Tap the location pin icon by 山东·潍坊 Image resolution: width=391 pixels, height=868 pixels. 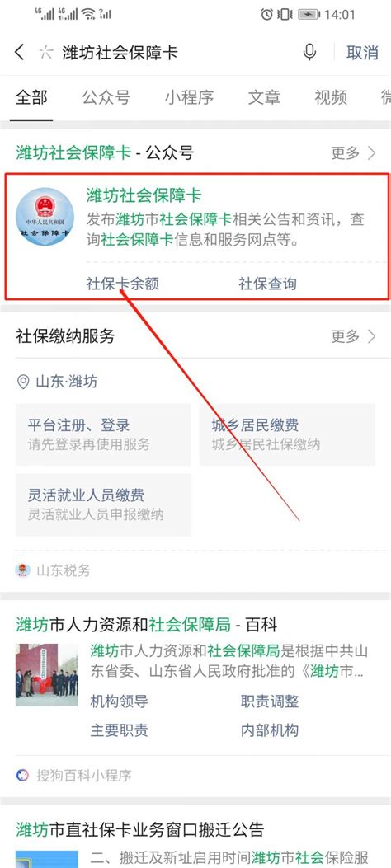23,382
